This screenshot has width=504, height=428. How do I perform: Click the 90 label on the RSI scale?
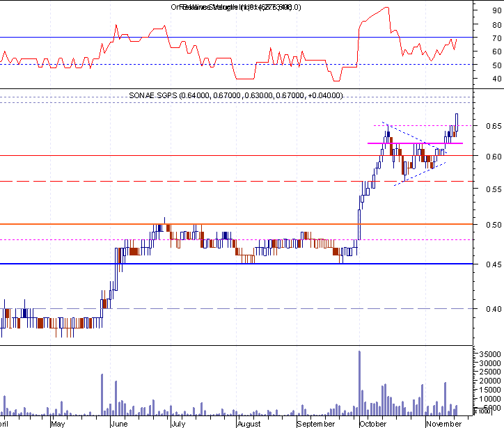click(496, 10)
